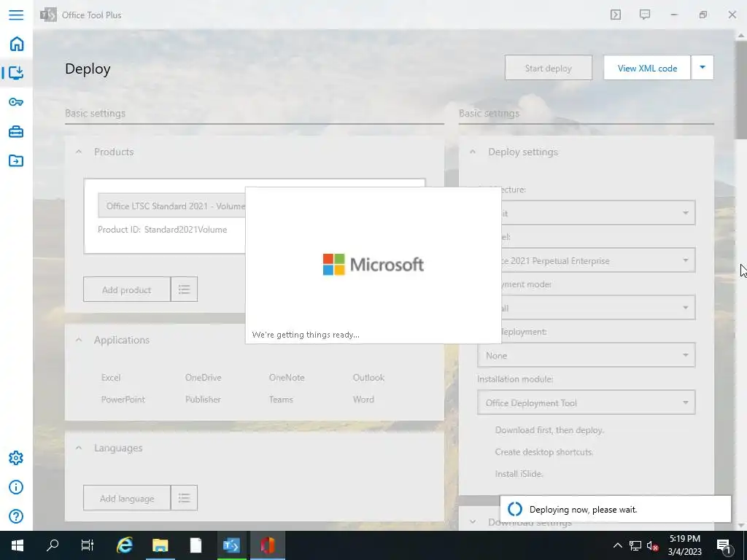This screenshot has width=747, height=560.
Task: Toggle the OneNote application
Action: click(x=286, y=378)
